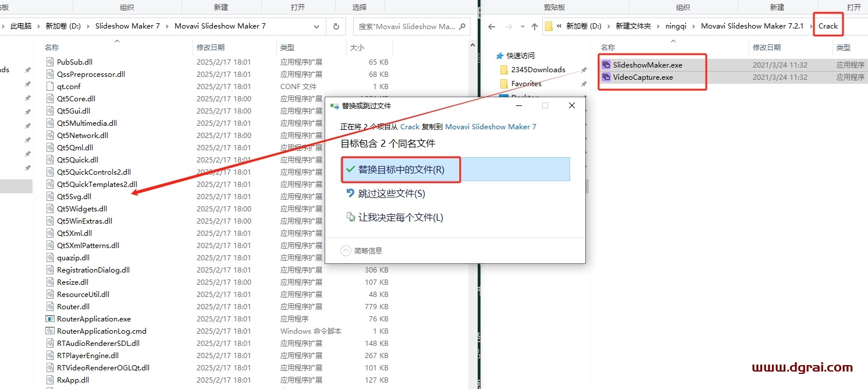Click Back arrow in right Explorer window
This screenshot has height=389, width=868.
click(492, 26)
